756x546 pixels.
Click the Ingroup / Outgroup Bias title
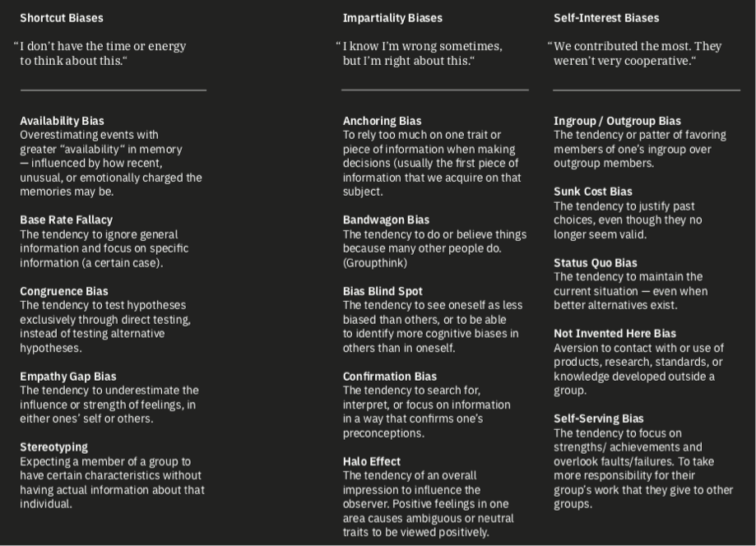click(x=617, y=121)
